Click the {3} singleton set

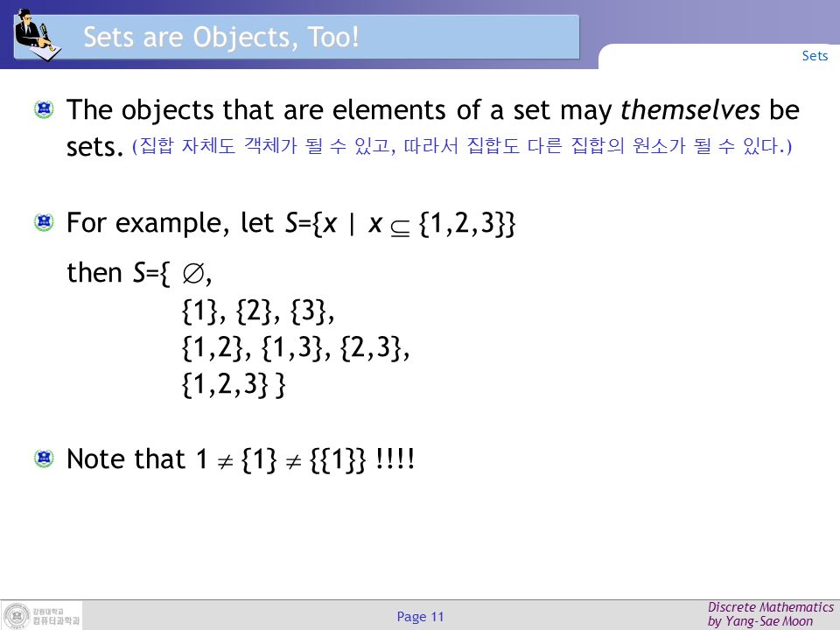coord(308,311)
